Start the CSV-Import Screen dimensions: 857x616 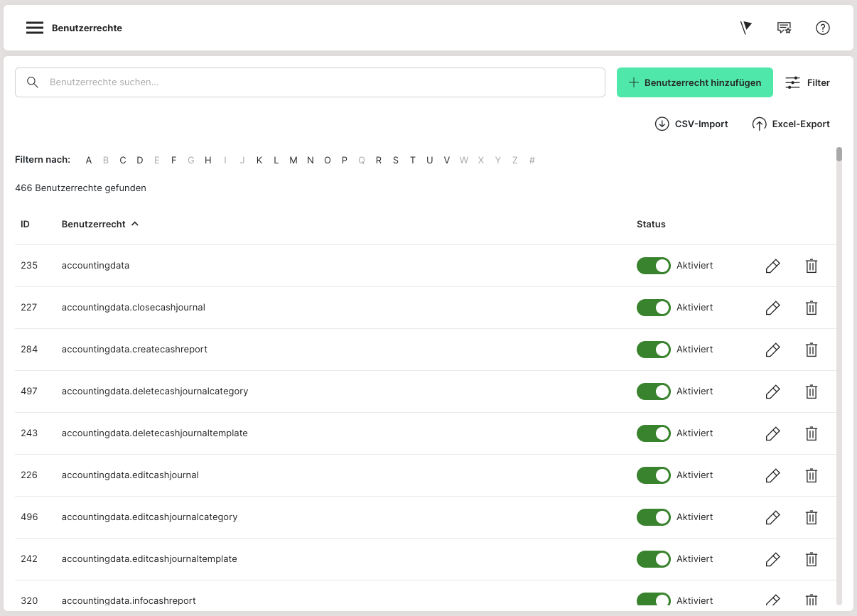click(x=691, y=124)
